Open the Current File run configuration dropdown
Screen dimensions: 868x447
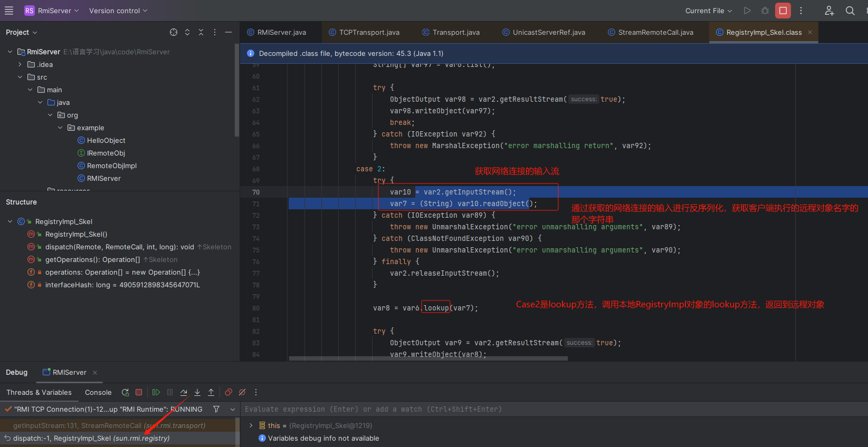point(708,11)
